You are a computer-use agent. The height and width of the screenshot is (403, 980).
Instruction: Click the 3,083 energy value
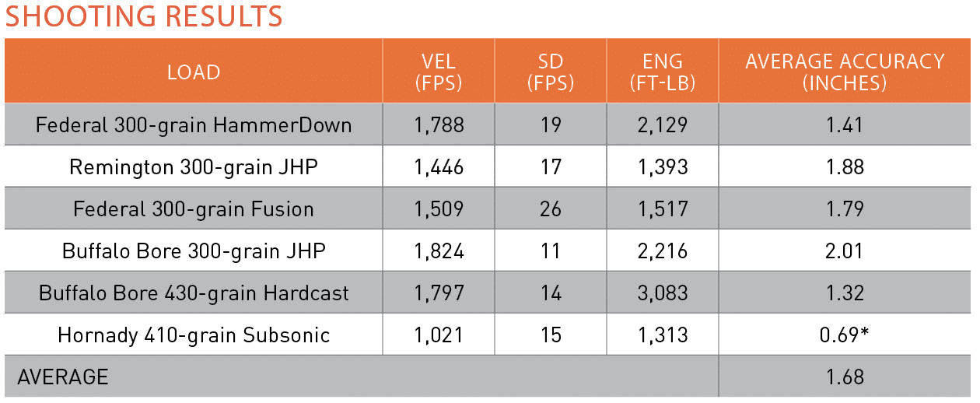click(662, 293)
